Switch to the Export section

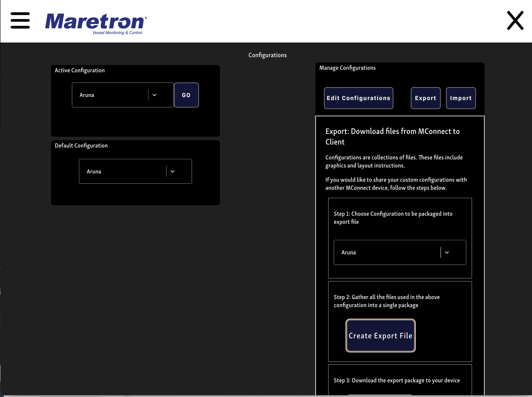coord(425,98)
